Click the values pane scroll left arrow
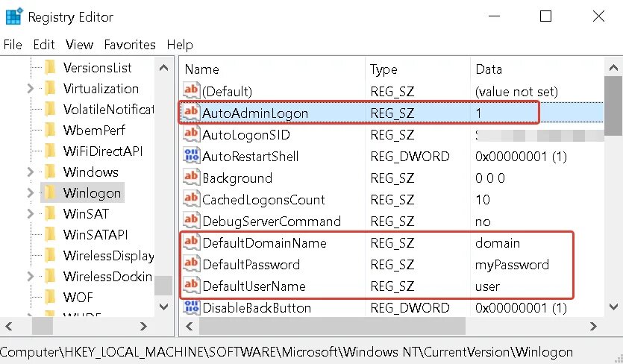Image resolution: width=623 pixels, height=364 pixels. [x=189, y=326]
